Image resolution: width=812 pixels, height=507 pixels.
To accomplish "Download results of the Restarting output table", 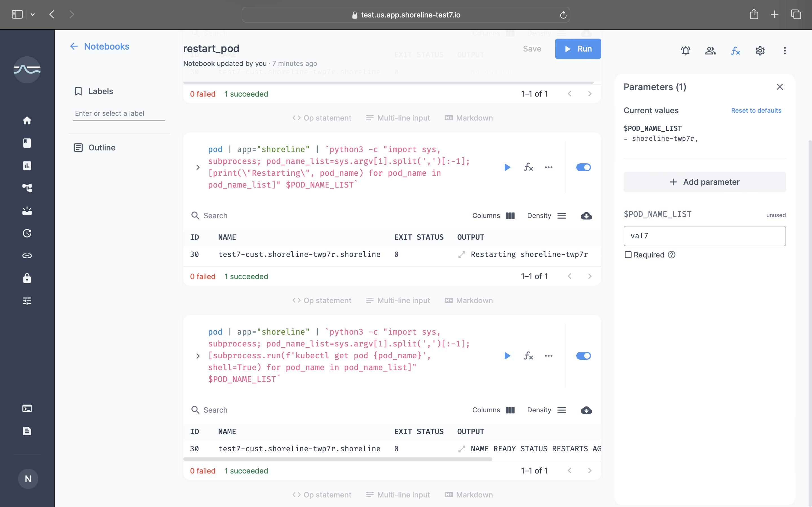I will point(586,215).
